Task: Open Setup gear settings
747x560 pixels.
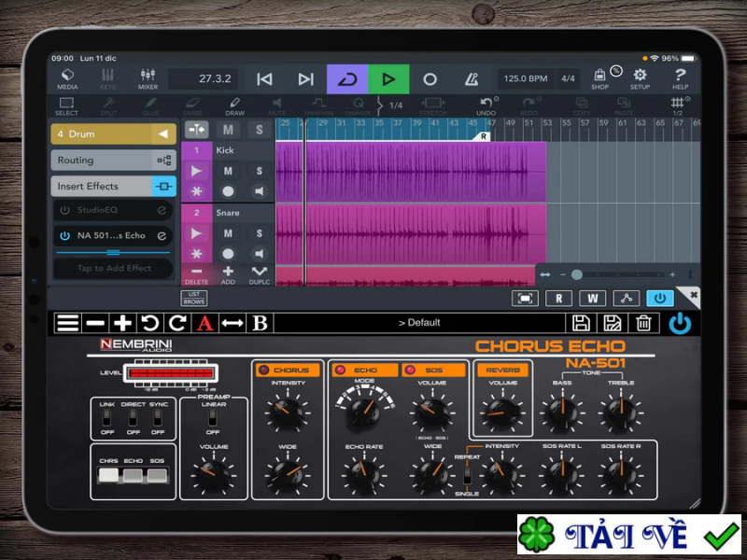Action: [640, 78]
